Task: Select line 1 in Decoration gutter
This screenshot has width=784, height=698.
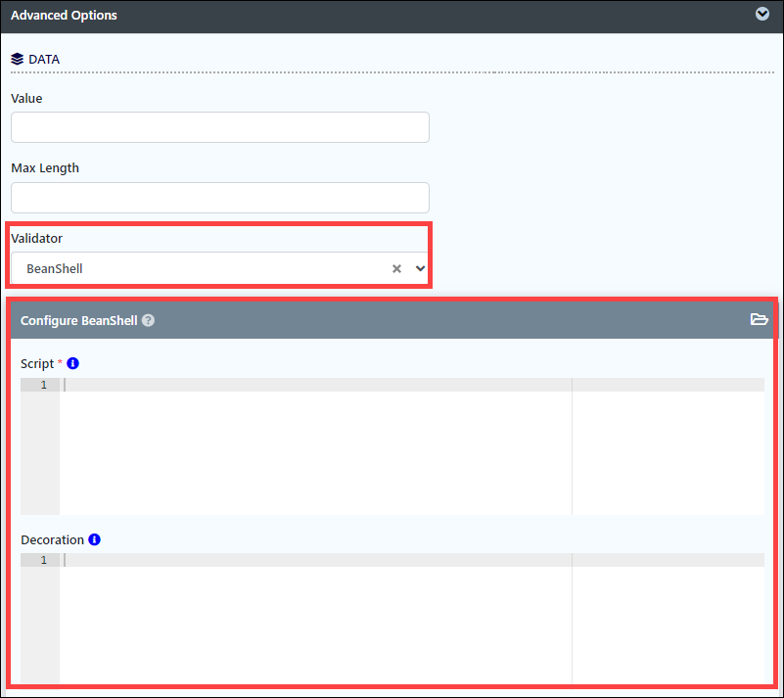Action: (x=43, y=560)
